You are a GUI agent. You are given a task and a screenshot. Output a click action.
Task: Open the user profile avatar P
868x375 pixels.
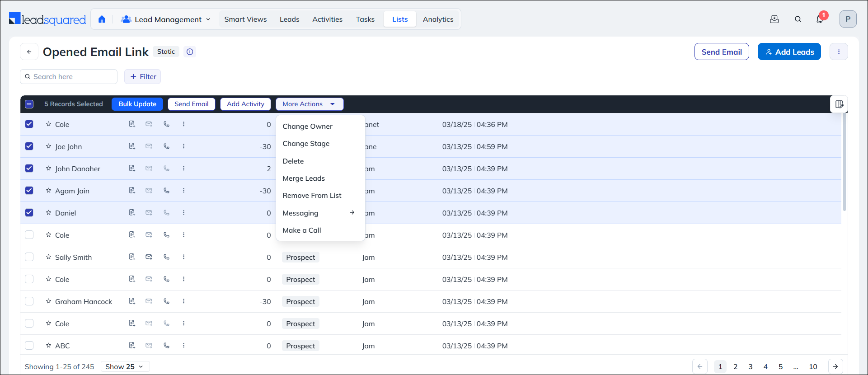tap(848, 19)
